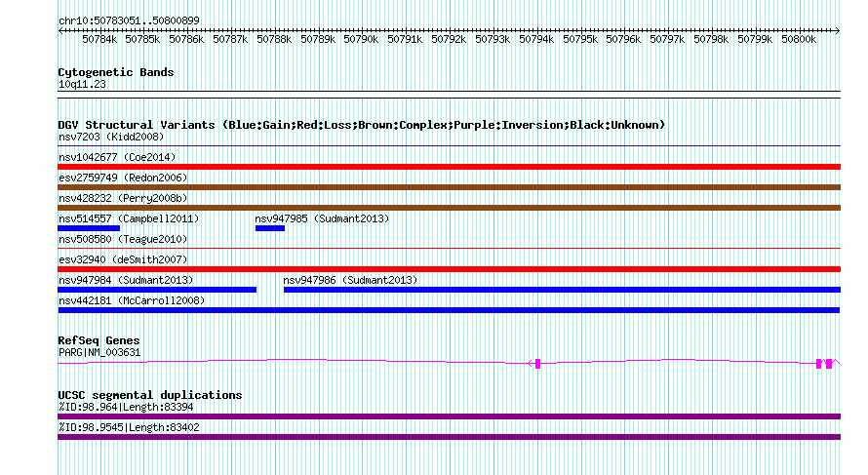Click the 50784k ruler tick label
Image resolution: width=868 pixels, height=475 pixels.
click(99, 39)
